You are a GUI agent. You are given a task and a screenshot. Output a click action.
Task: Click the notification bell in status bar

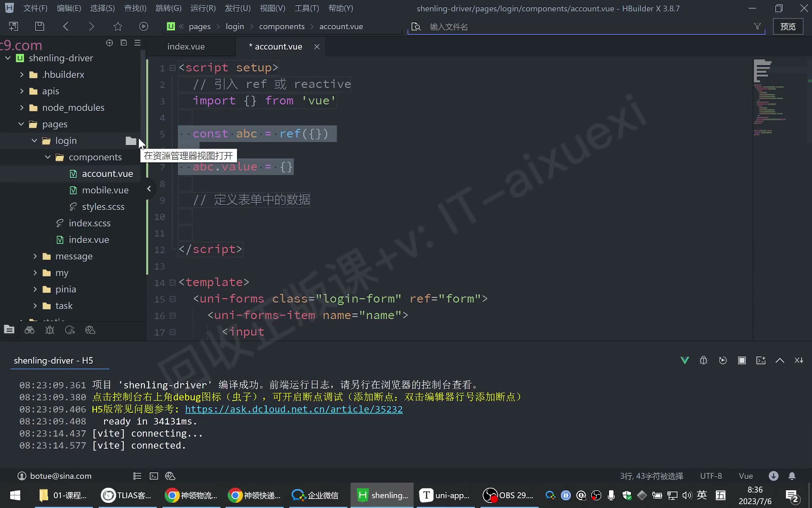pyautogui.click(x=792, y=476)
